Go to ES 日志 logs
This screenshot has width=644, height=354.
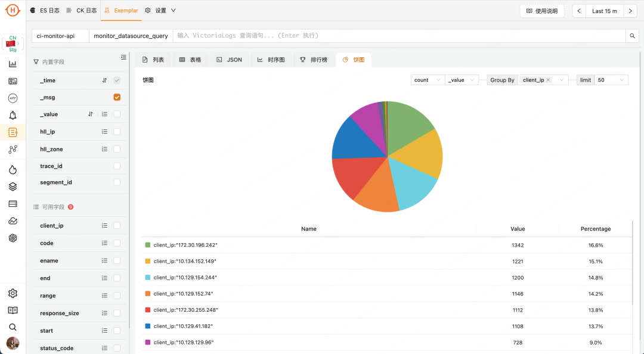tap(45, 11)
